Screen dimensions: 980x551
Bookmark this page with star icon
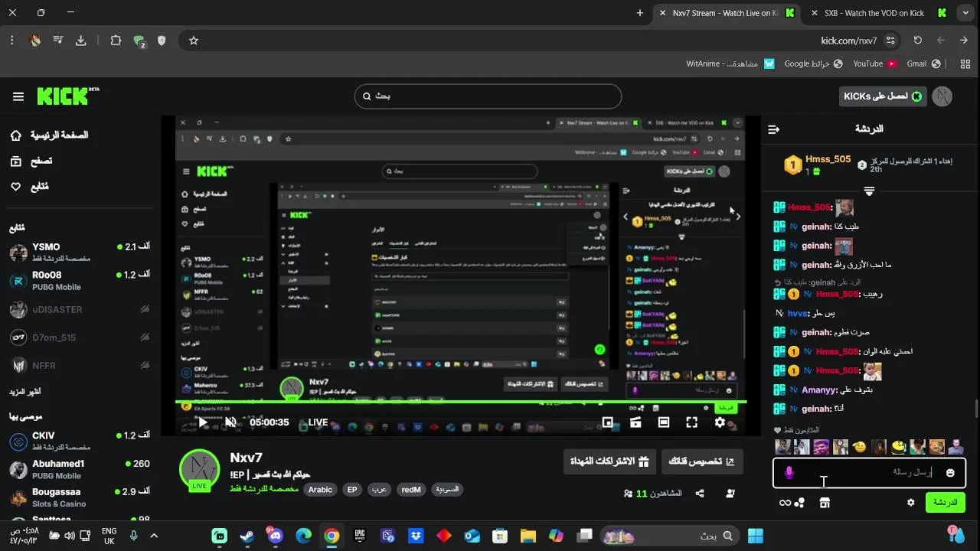click(x=193, y=41)
